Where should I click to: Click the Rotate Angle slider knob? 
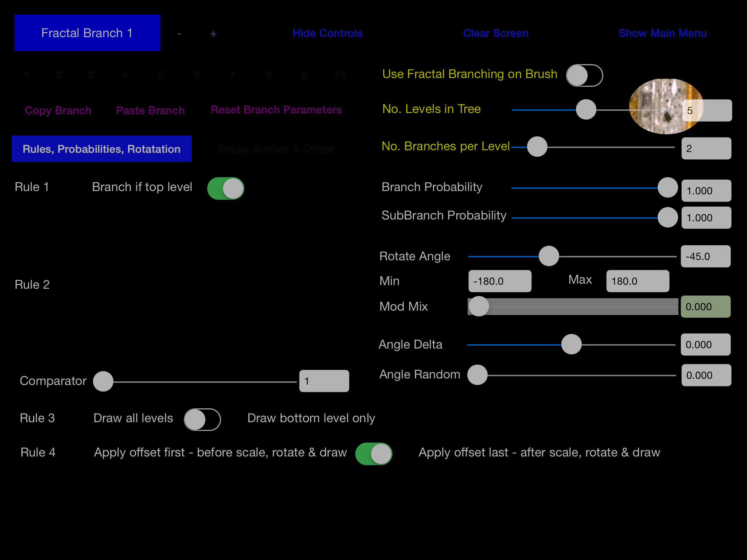coord(549,256)
